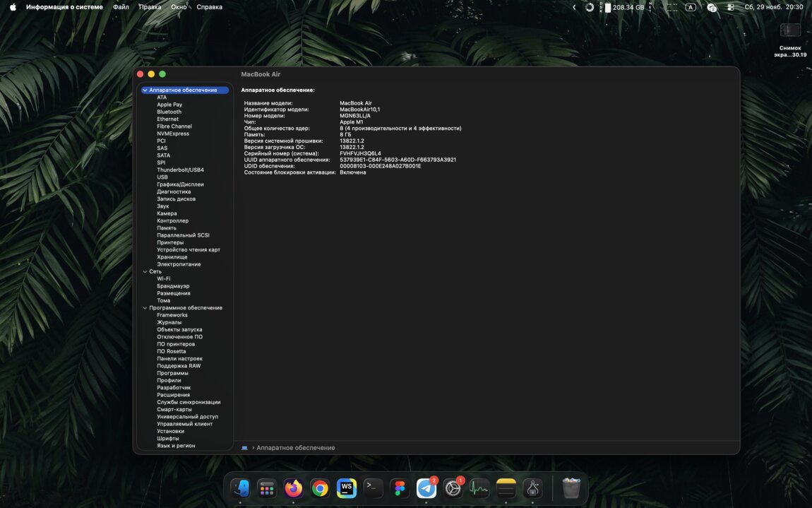Open Activity Monitor in the dock
This screenshot has width=812, height=508.
(x=479, y=488)
